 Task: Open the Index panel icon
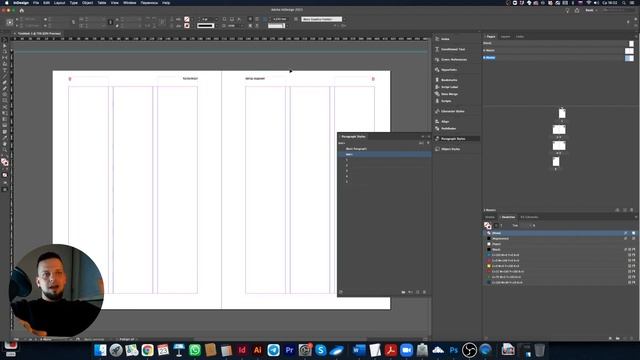tap(437, 39)
